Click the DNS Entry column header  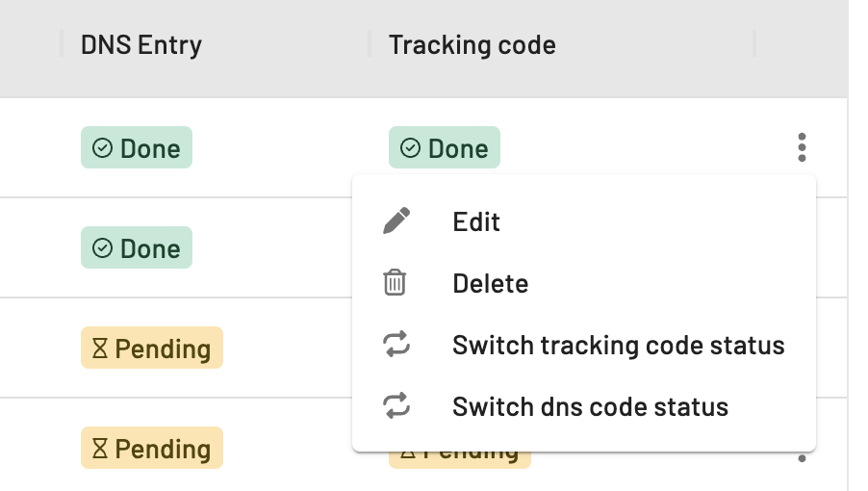click(x=141, y=45)
